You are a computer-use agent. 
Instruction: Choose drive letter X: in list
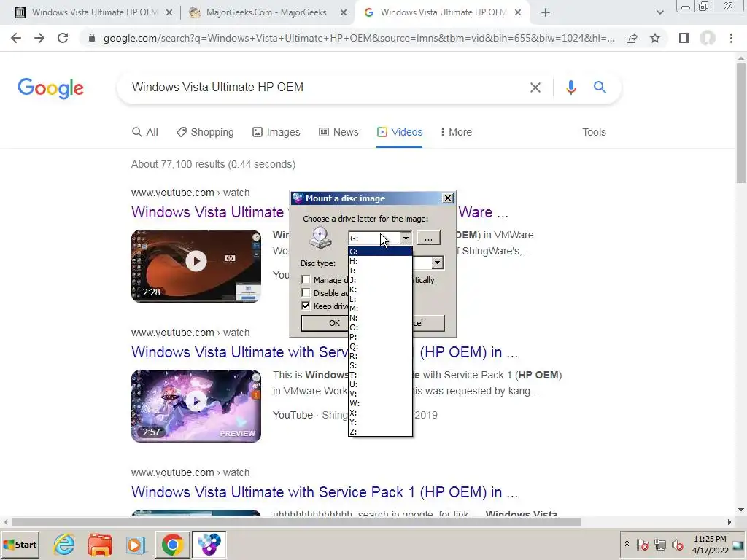(x=380, y=413)
